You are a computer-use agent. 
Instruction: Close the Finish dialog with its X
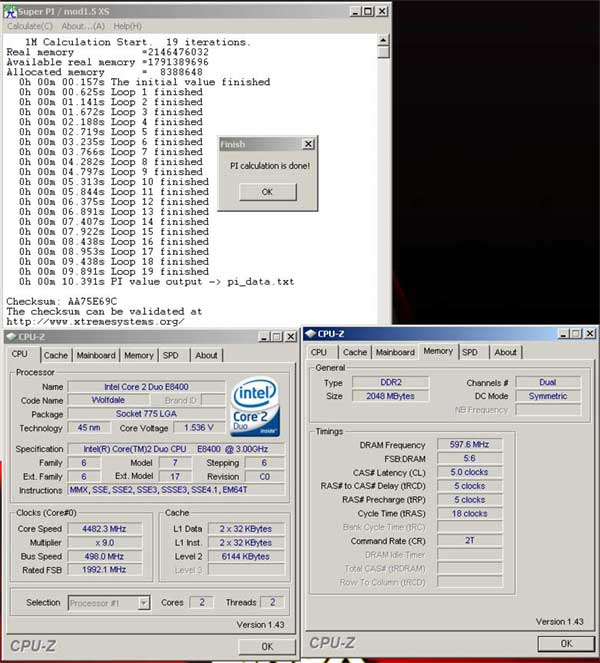tap(309, 144)
